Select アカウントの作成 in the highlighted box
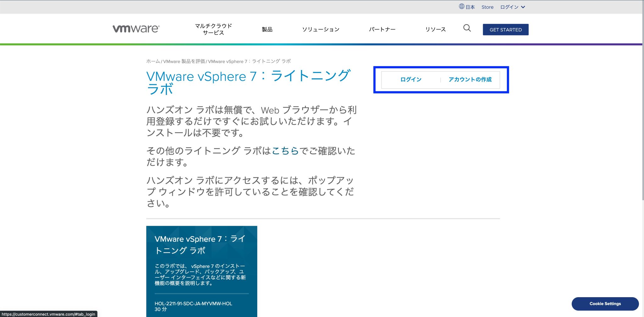 point(470,80)
